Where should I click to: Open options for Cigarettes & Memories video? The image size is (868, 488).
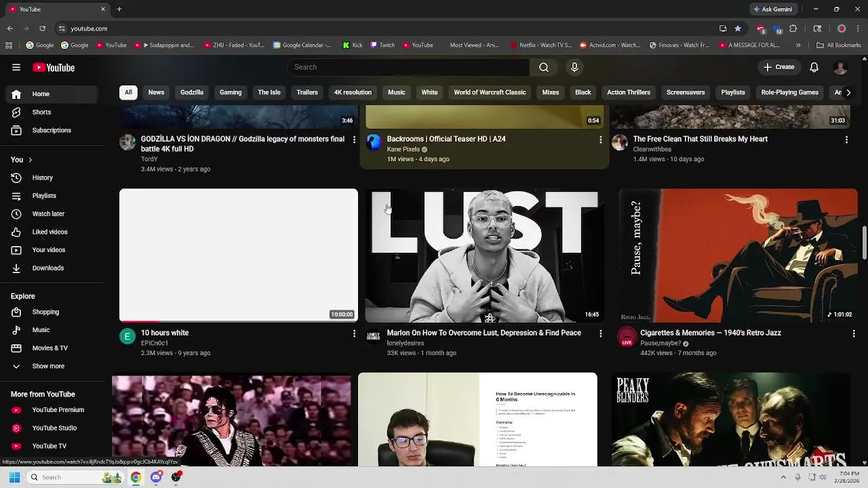854,333
